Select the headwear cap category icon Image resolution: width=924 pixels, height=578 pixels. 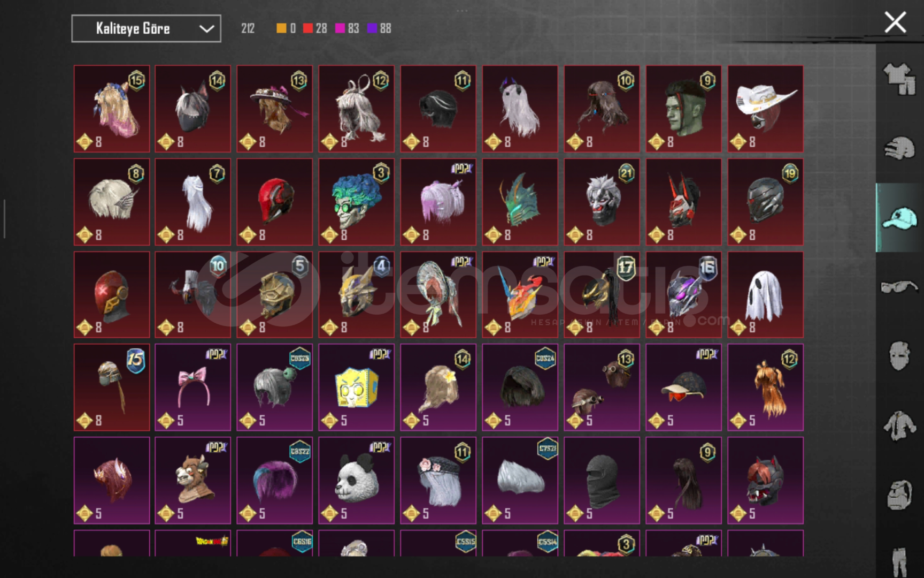pos(899,218)
